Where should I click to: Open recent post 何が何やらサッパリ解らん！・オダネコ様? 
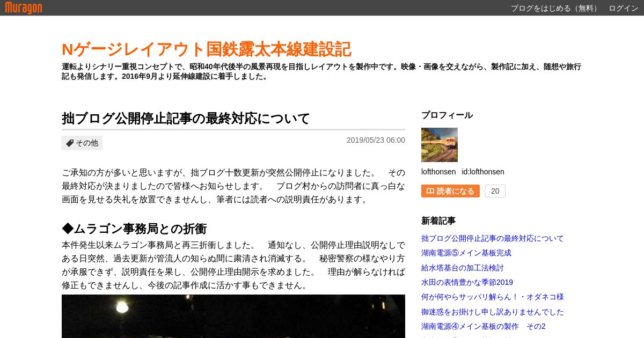493,297
